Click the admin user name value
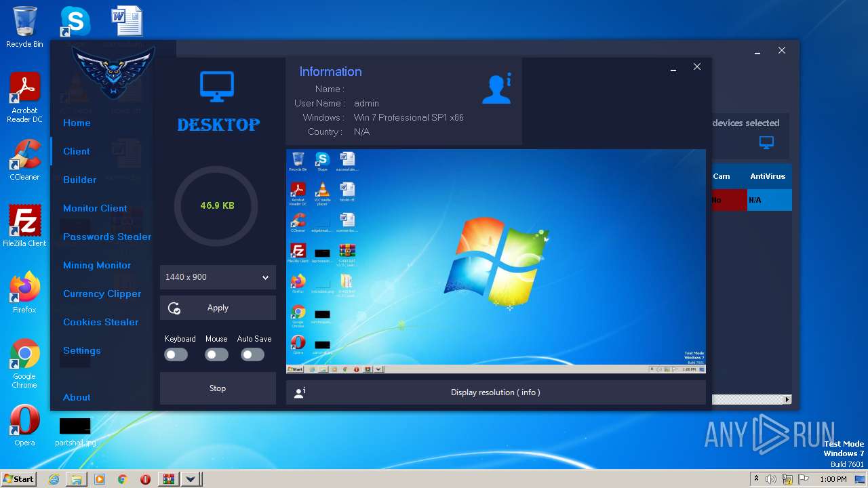Image resolution: width=868 pixels, height=488 pixels. 366,103
